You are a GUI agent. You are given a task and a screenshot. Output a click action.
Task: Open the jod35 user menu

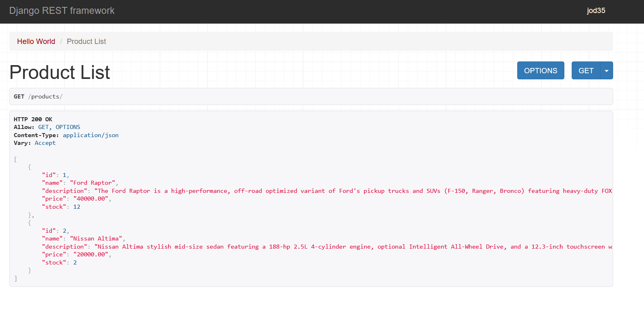click(596, 11)
